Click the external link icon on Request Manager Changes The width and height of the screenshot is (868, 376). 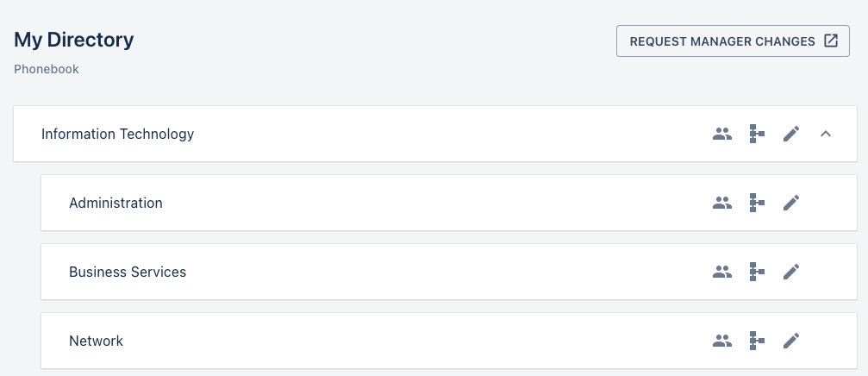click(x=831, y=41)
